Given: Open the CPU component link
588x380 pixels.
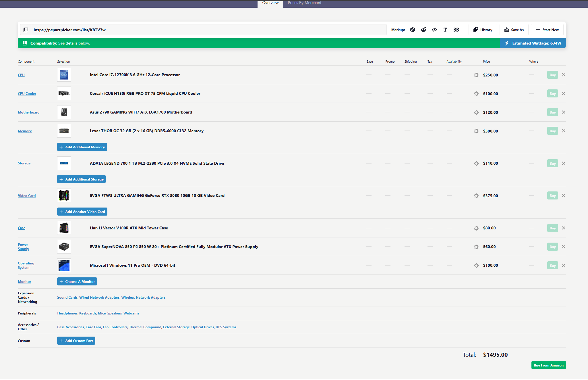Looking at the screenshot, I should click(x=21, y=75).
